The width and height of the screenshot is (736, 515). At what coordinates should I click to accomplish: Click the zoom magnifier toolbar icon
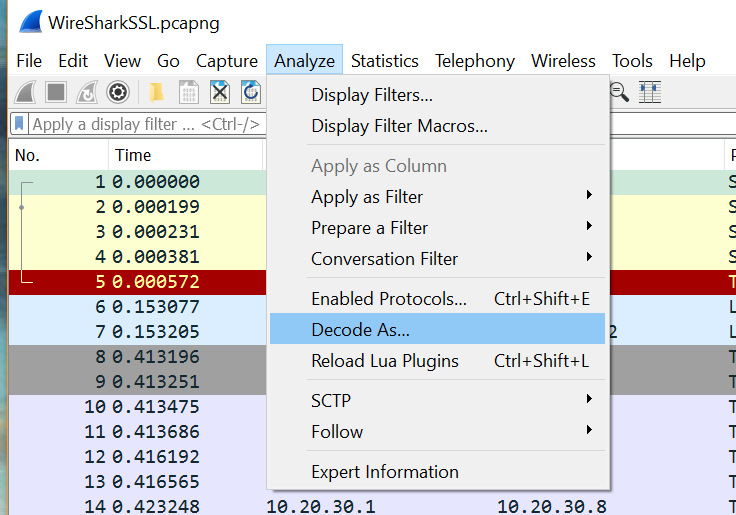[619, 92]
